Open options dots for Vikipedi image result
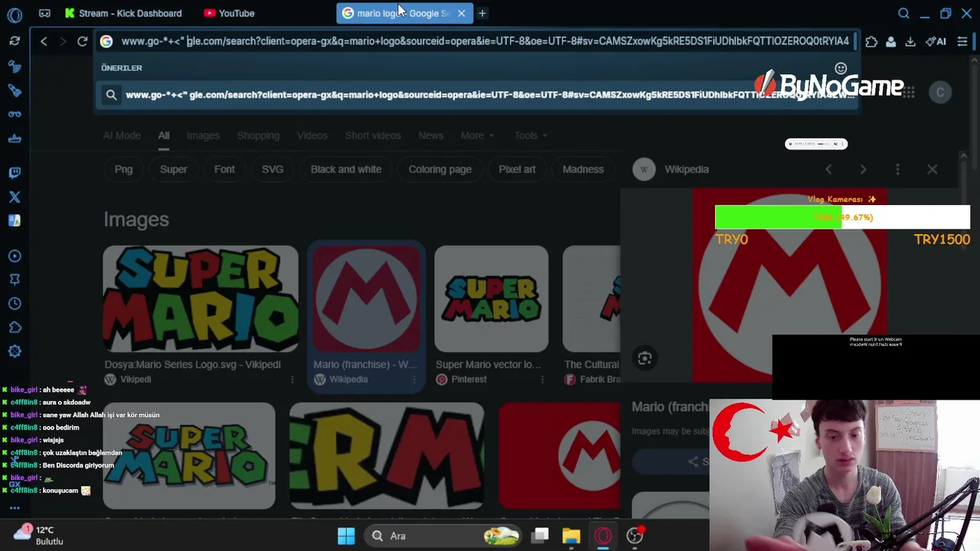The width and height of the screenshot is (980, 551). tap(292, 380)
